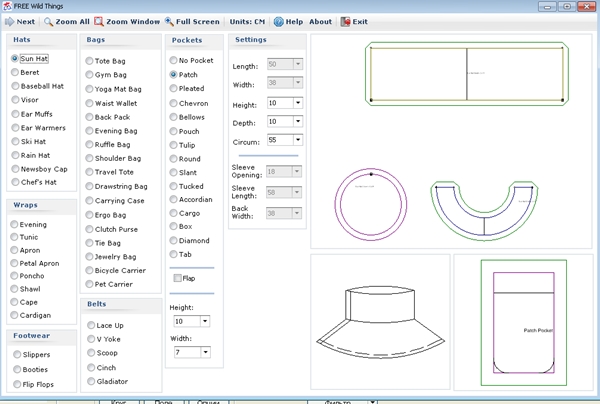This screenshot has height=404, width=600.
Task: Activate the Zoom Window tool icon
Action: point(99,21)
